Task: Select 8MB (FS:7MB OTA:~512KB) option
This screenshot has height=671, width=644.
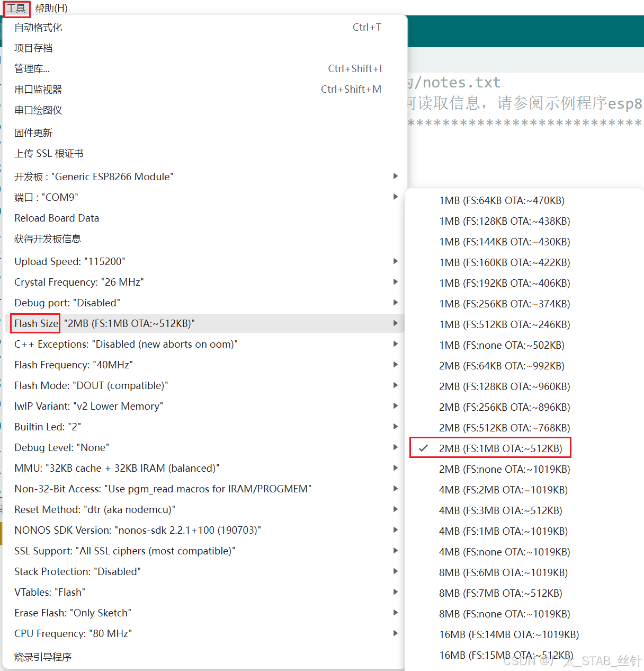Action: (524, 593)
